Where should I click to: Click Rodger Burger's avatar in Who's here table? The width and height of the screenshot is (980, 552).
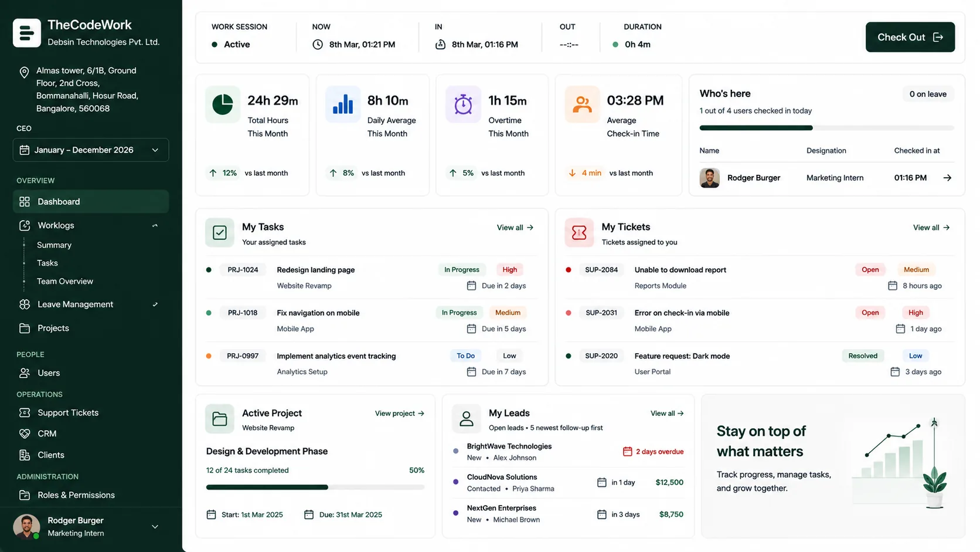point(709,178)
